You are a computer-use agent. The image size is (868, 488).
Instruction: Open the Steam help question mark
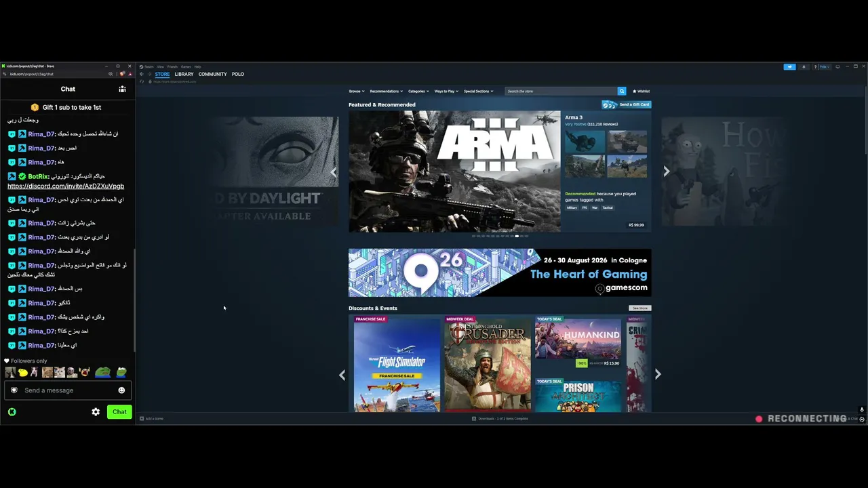(815, 66)
